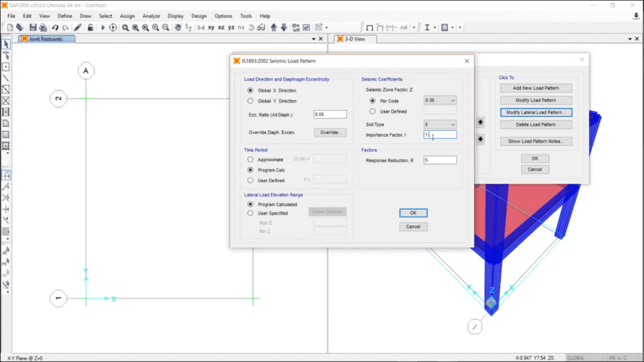This screenshot has width=644, height=362.
Task: Select User Specified elevation range
Action: 250,213
